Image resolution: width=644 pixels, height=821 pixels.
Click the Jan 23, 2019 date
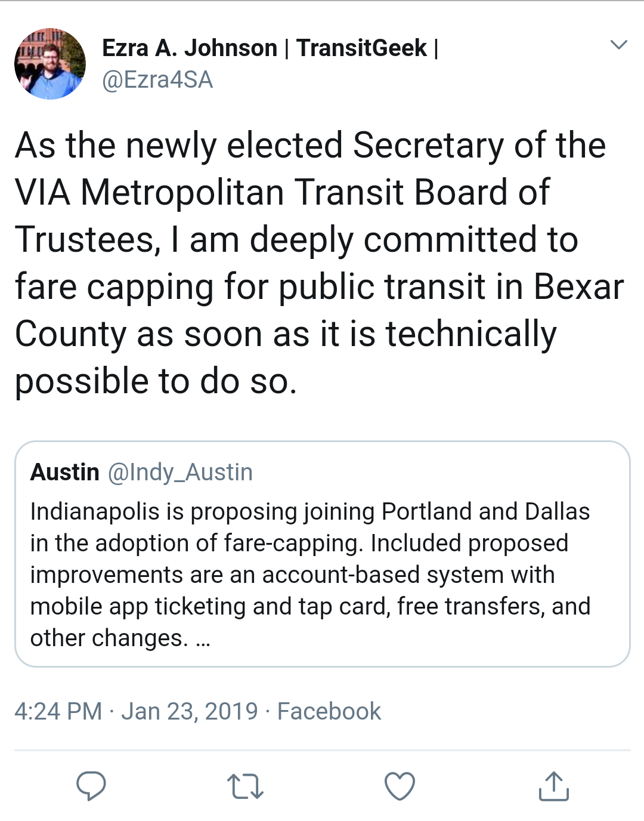click(x=190, y=711)
